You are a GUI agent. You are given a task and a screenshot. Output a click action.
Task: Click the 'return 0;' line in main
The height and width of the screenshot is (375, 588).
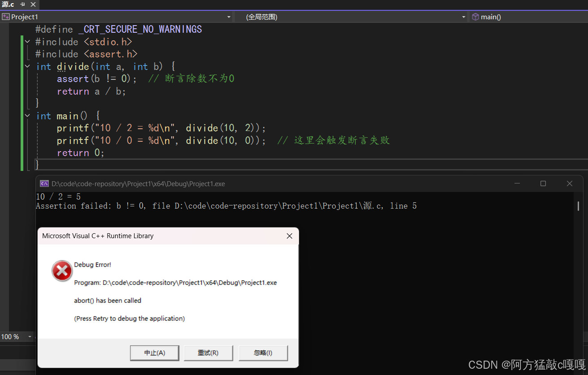(81, 153)
